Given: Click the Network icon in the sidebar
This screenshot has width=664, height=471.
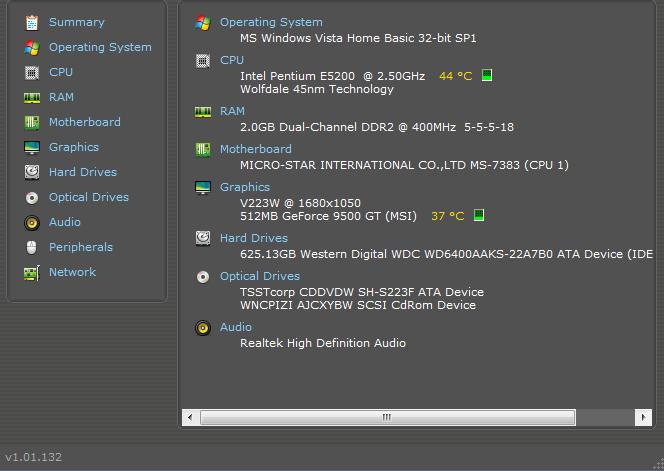Looking at the screenshot, I should (x=32, y=272).
